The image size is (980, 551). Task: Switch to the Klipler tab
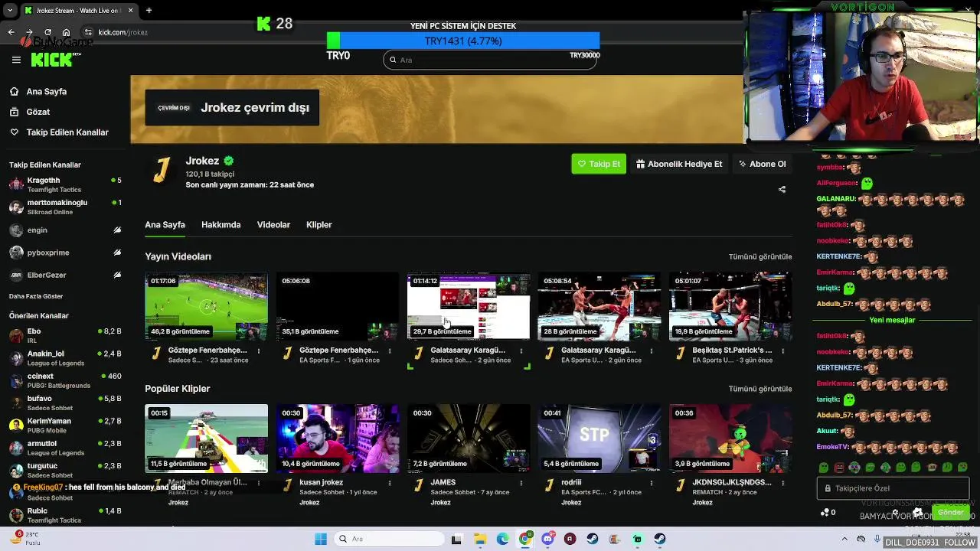(x=318, y=225)
